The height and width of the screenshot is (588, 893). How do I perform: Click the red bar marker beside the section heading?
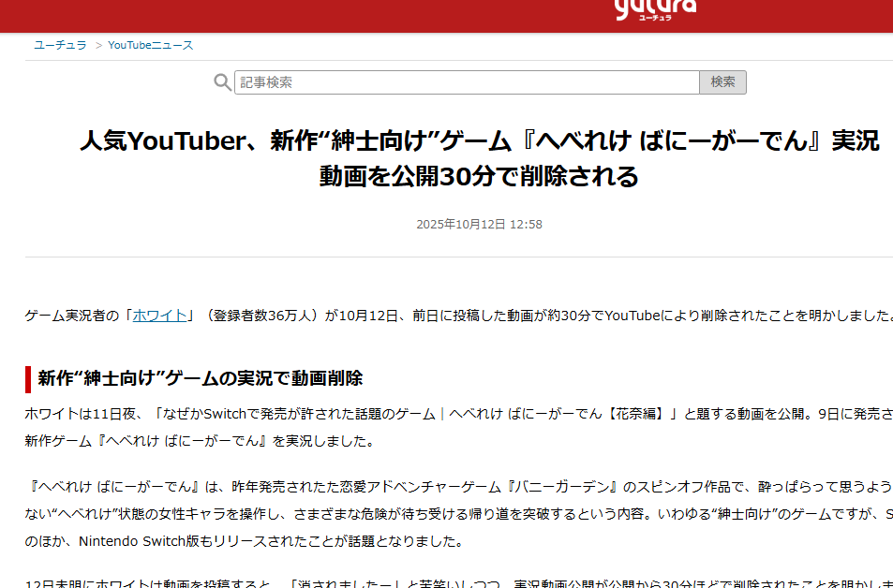28,379
